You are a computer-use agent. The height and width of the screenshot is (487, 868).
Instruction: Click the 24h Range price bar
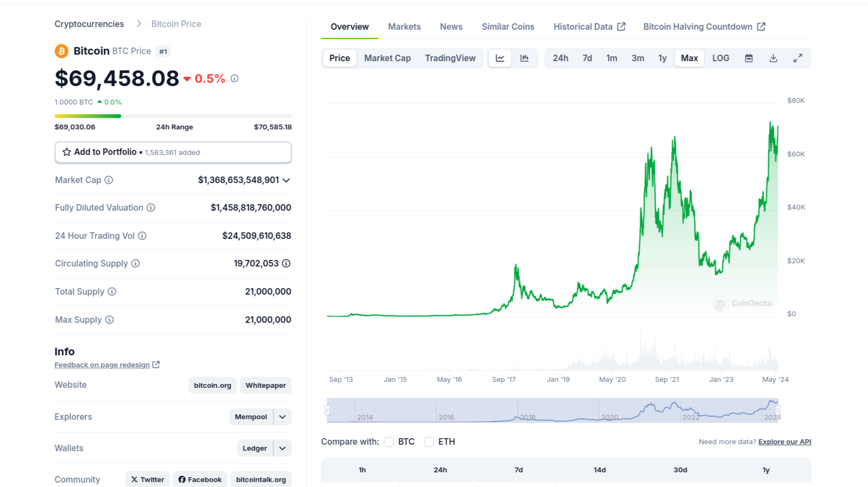point(173,116)
